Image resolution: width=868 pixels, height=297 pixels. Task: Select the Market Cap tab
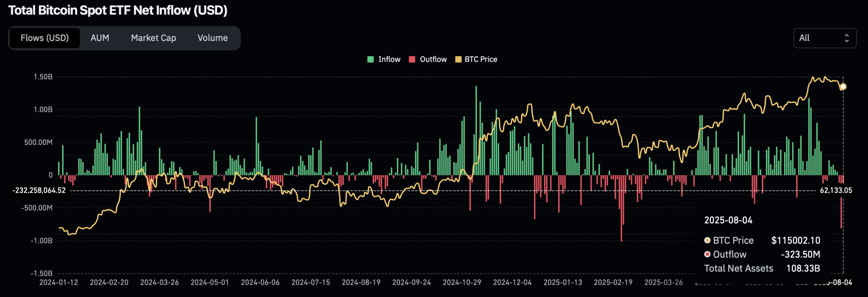coord(153,38)
